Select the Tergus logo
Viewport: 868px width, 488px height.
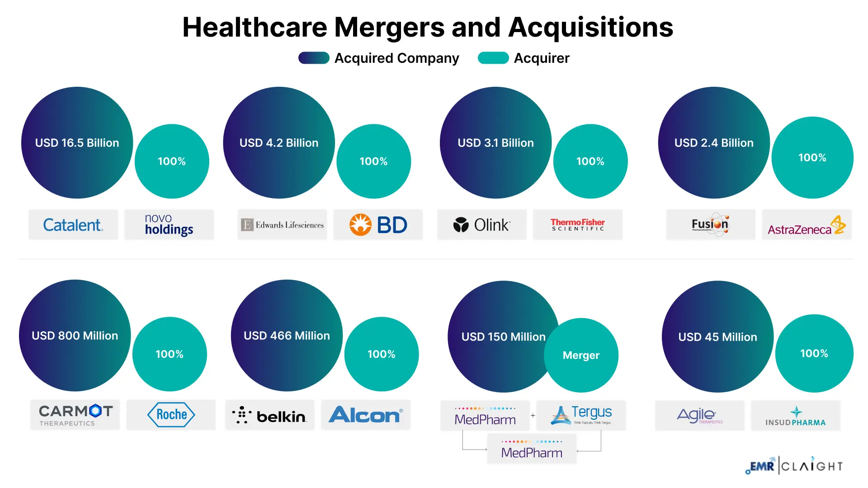click(581, 415)
